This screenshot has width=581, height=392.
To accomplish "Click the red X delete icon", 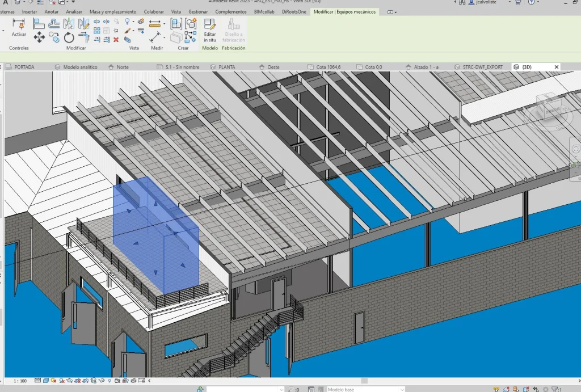I will tap(116, 40).
